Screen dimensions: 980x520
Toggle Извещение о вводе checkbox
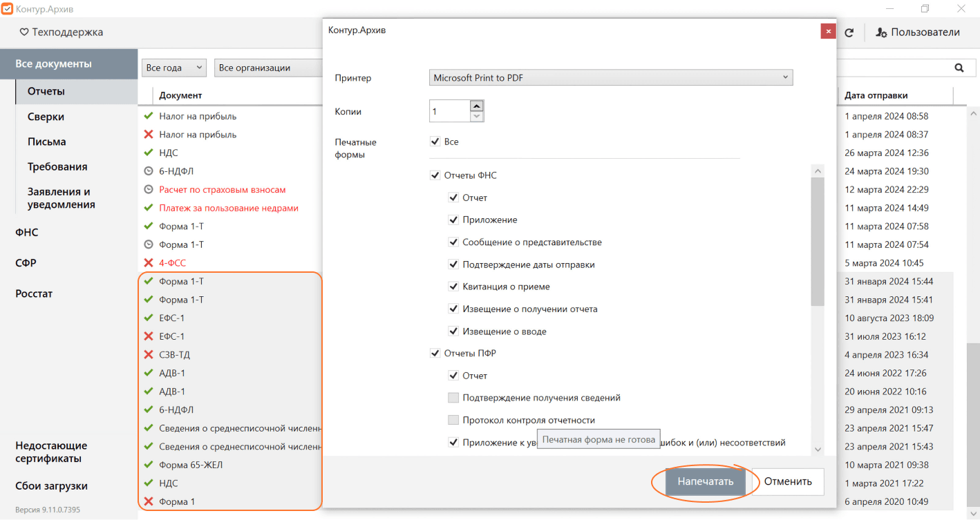pos(453,331)
